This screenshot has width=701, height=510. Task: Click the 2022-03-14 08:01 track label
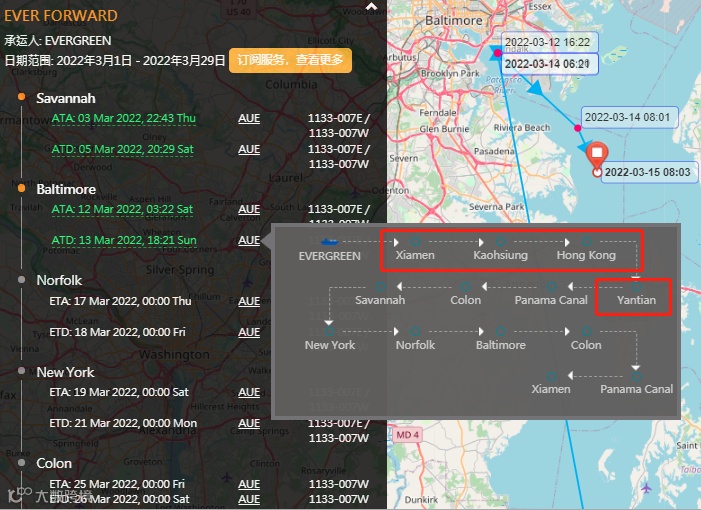[x=628, y=118]
